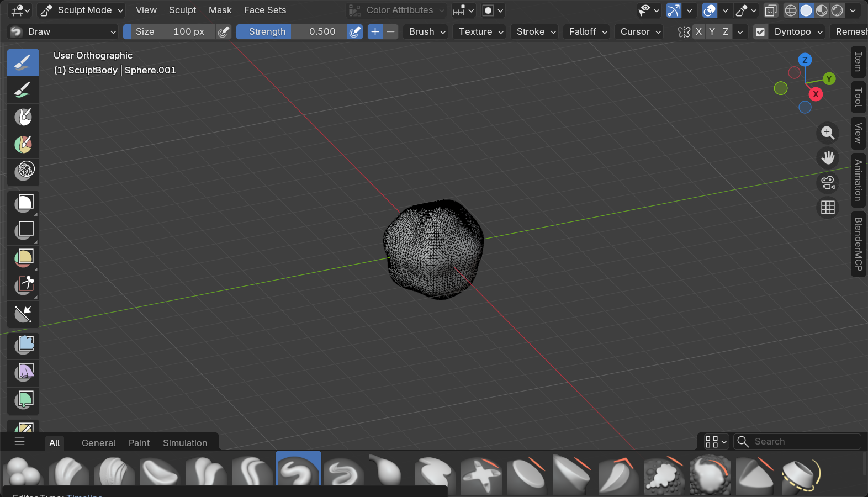This screenshot has height=497, width=868.
Task: Toggle viewport overlays
Action: click(710, 10)
